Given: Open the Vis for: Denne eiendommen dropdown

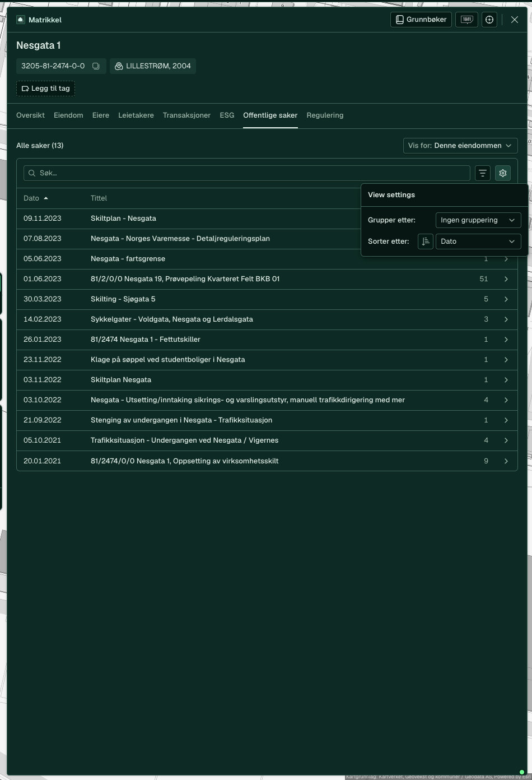Looking at the screenshot, I should pyautogui.click(x=460, y=146).
